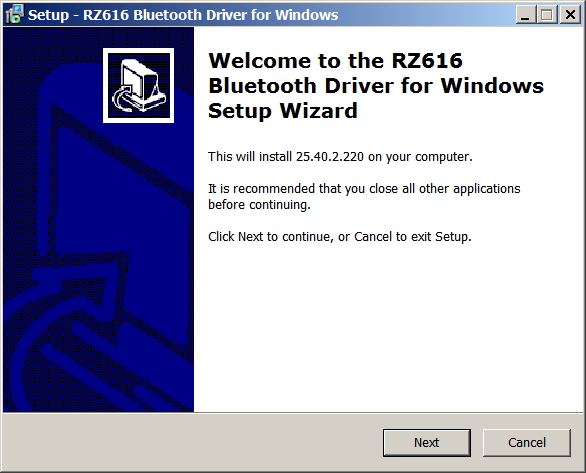Viewport: 586px width, 473px height.
Task: Click the 'It is recommended' paragraph
Action: pos(364,197)
